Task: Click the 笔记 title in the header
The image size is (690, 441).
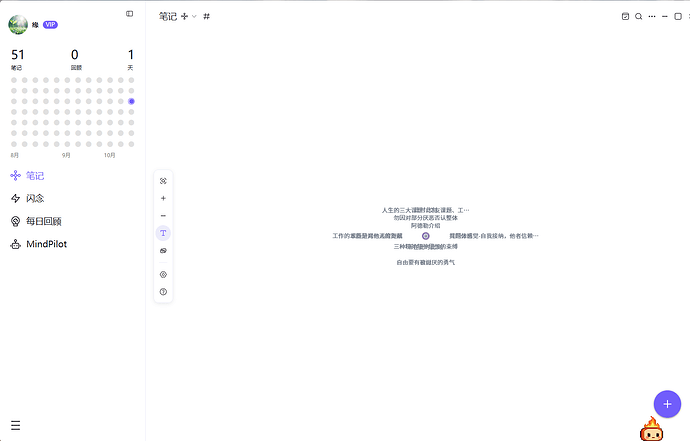Action: (x=168, y=16)
